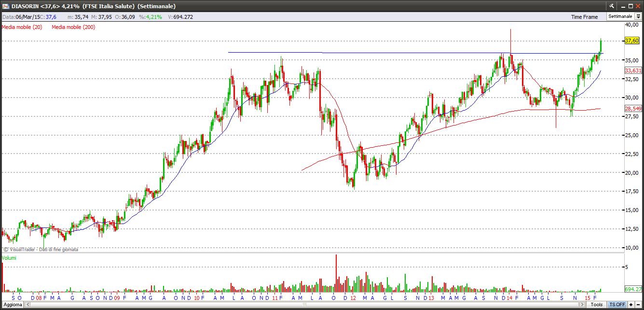Click the yellow 37,60 current price tag
Image resolution: width=644 pixels, height=310 pixels.
[632, 41]
